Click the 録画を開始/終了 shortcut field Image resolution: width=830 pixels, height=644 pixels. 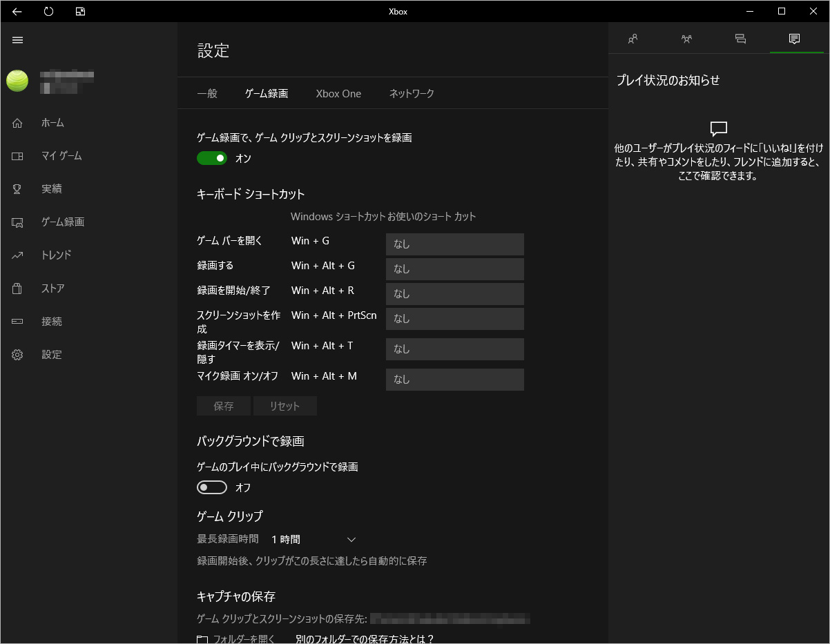pyautogui.click(x=455, y=294)
